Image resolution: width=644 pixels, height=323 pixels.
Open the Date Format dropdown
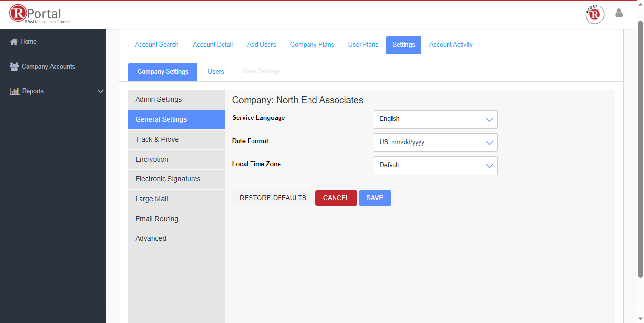point(435,143)
